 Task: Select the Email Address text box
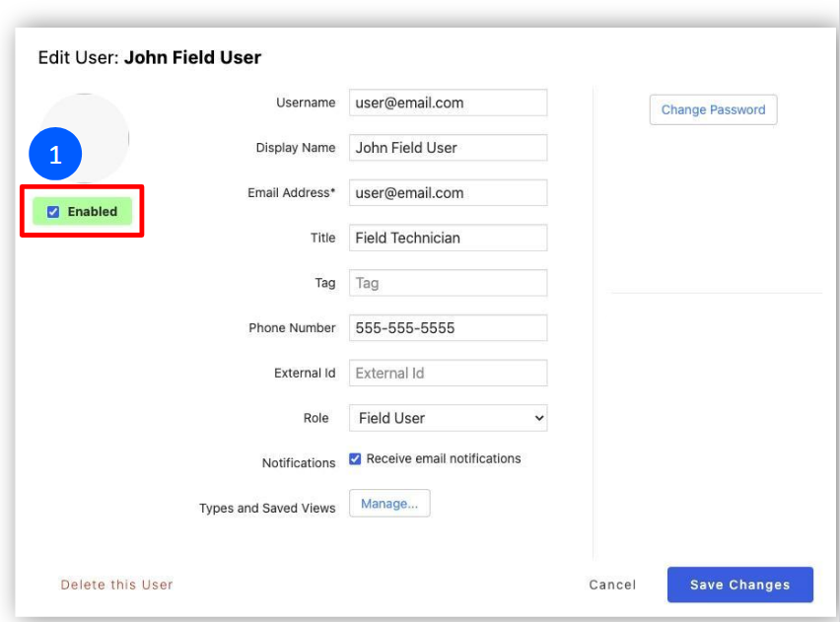click(448, 193)
